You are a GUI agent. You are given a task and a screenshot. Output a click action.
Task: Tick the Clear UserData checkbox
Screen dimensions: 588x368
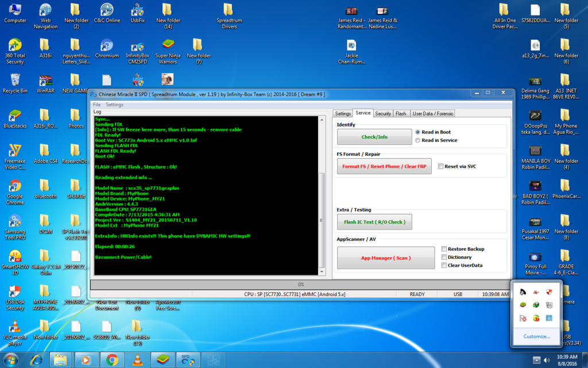coord(444,266)
